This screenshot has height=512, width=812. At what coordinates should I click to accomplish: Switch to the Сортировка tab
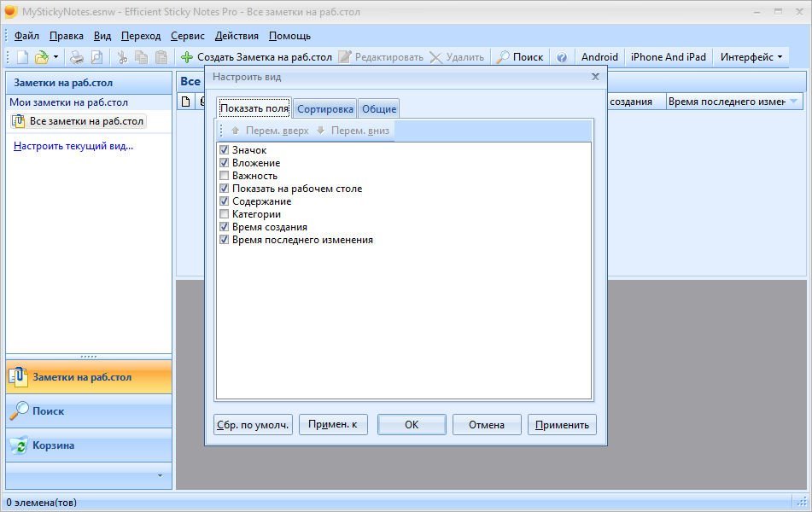pyautogui.click(x=324, y=109)
